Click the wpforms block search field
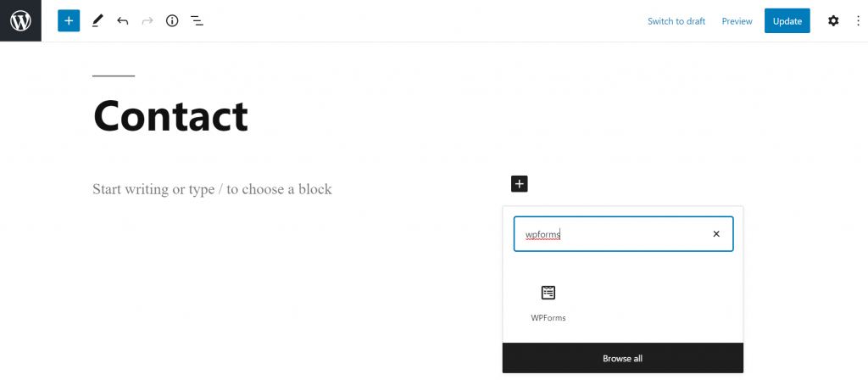Viewport: 868px width, 380px height. coord(623,234)
